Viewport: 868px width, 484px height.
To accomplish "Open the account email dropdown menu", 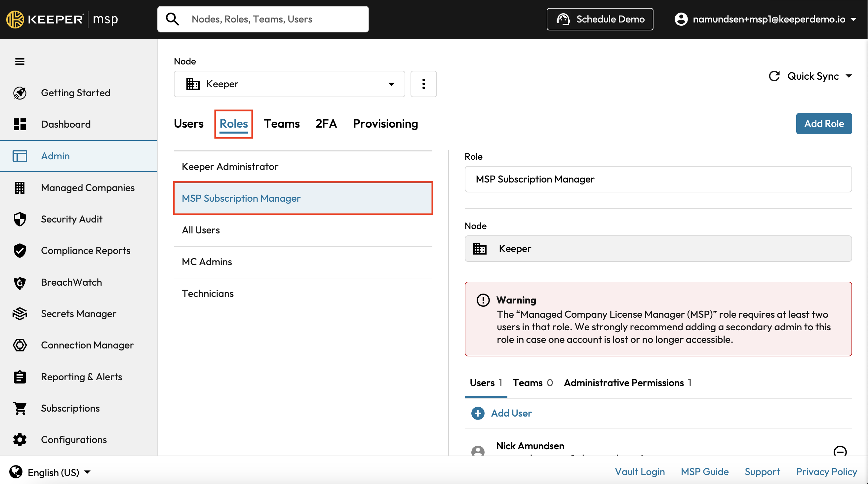I will coord(853,19).
